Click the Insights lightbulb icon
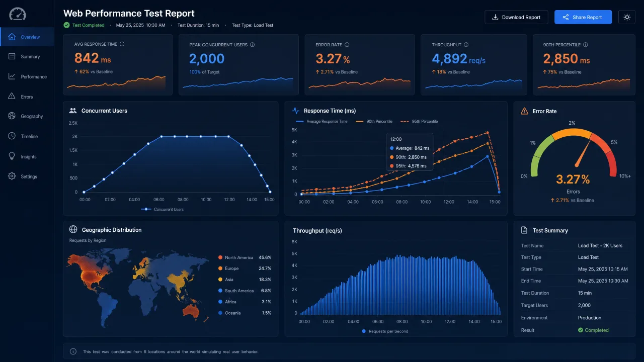 pos(12,156)
